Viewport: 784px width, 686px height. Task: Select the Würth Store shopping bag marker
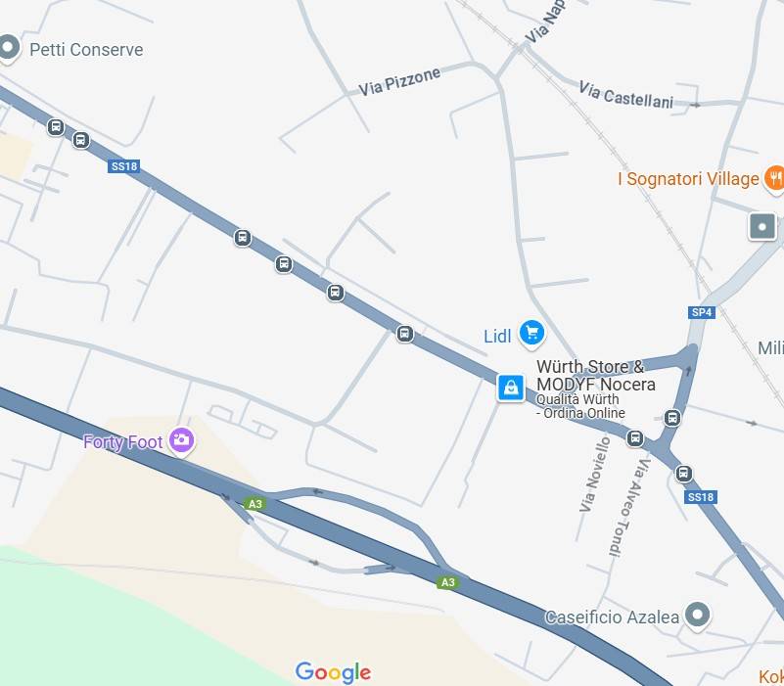511,388
